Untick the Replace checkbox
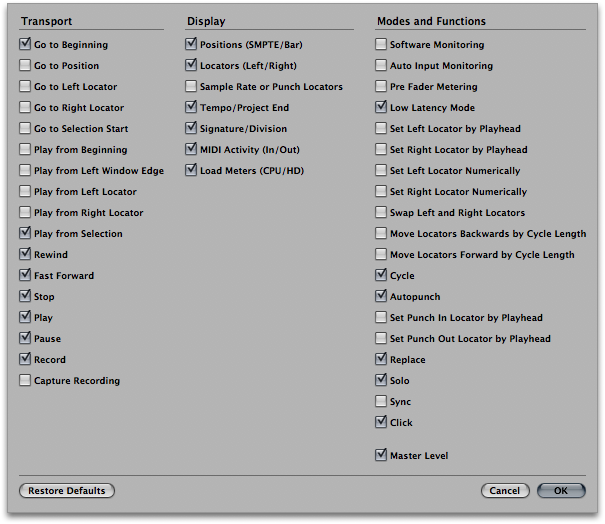605x524 pixels. pos(381,359)
